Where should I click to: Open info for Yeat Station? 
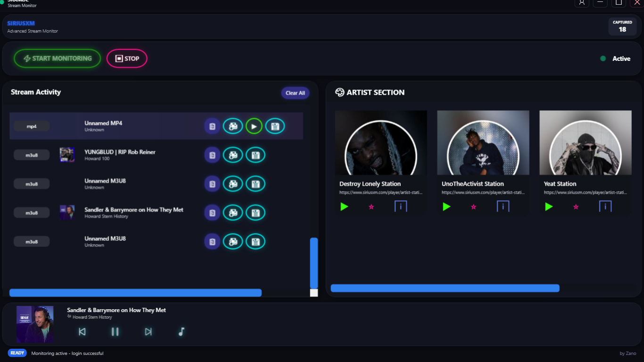pos(605,206)
